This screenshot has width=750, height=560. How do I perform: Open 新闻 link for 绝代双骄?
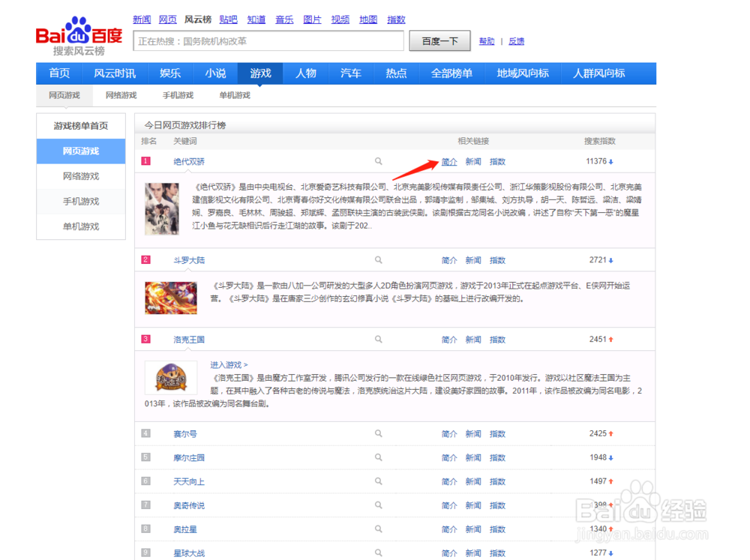click(x=473, y=162)
